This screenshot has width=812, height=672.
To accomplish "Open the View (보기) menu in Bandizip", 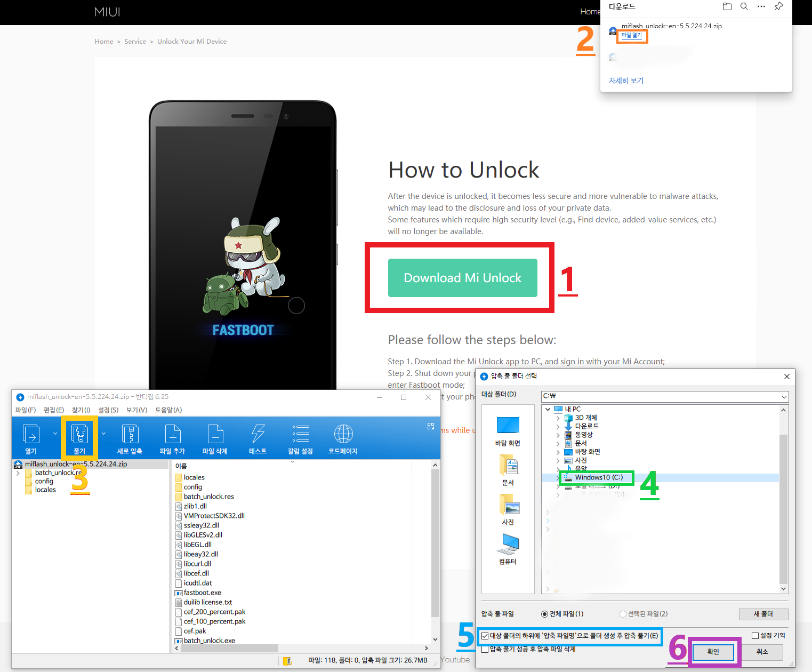I will pyautogui.click(x=136, y=410).
